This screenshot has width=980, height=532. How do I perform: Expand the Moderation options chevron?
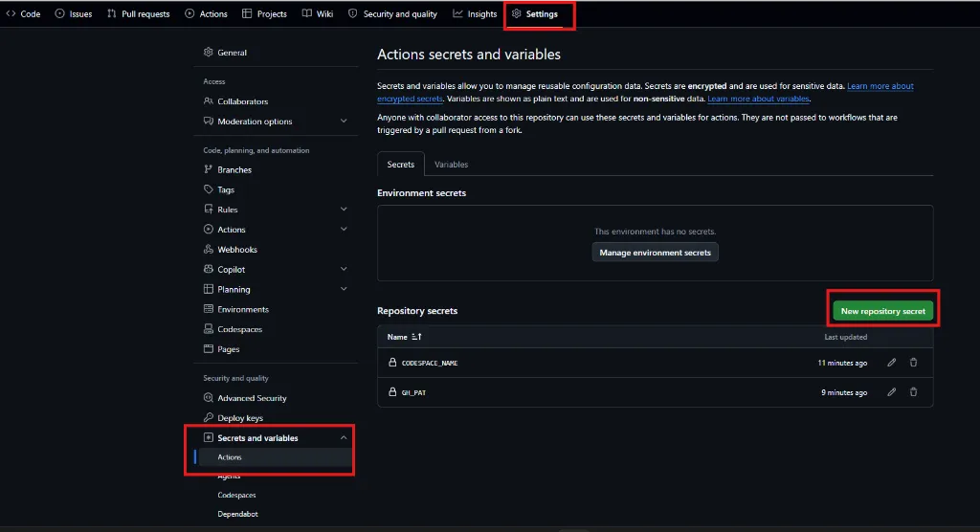(344, 122)
